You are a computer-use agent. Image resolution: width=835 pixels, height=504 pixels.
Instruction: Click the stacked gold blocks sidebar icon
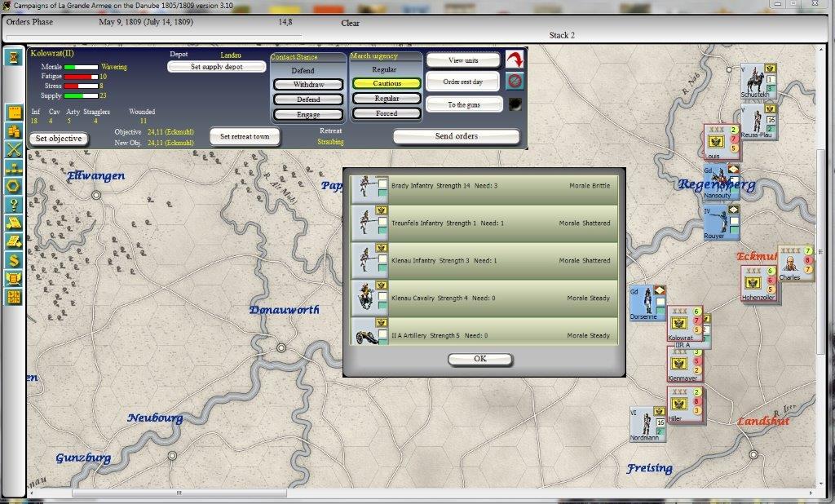coord(14,131)
